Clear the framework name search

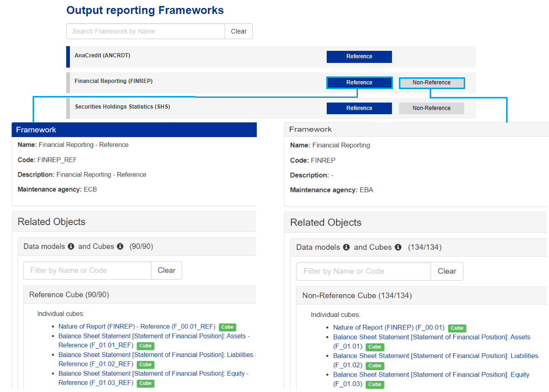[x=239, y=31]
